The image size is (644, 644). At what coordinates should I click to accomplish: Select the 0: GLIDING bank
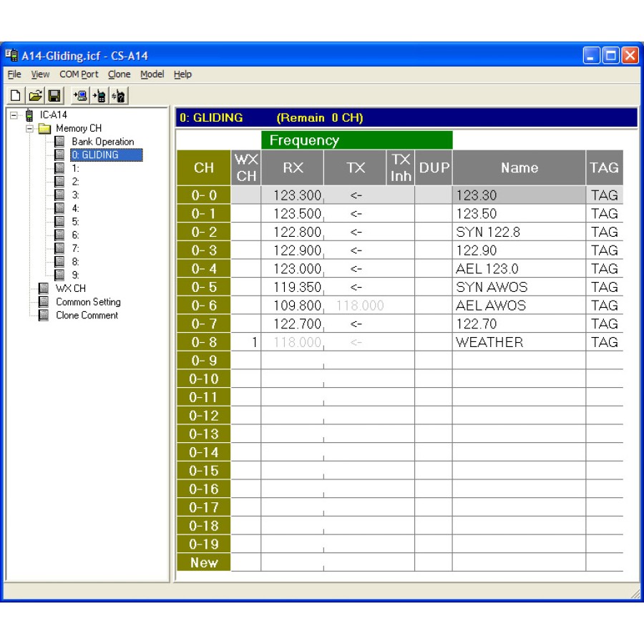coord(107,155)
